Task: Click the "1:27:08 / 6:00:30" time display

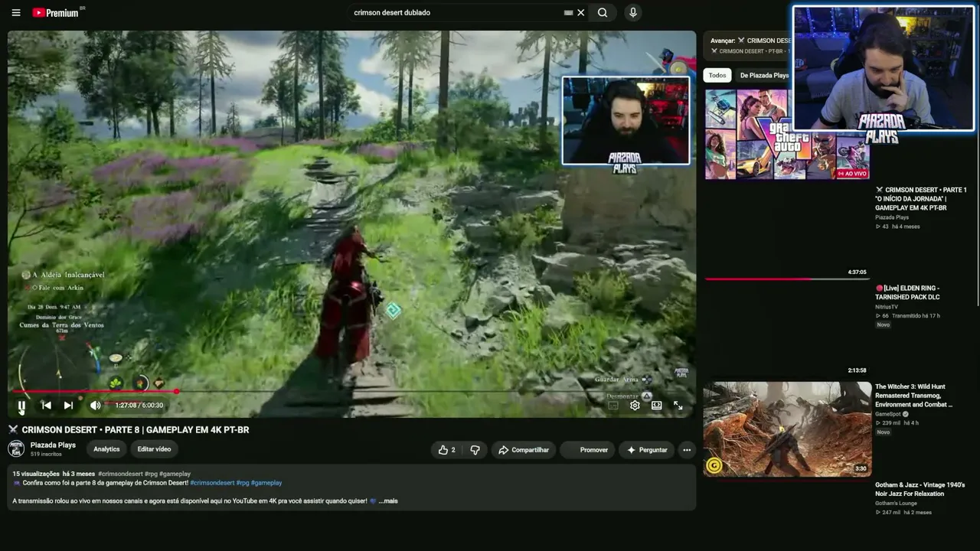Action: tap(139, 406)
